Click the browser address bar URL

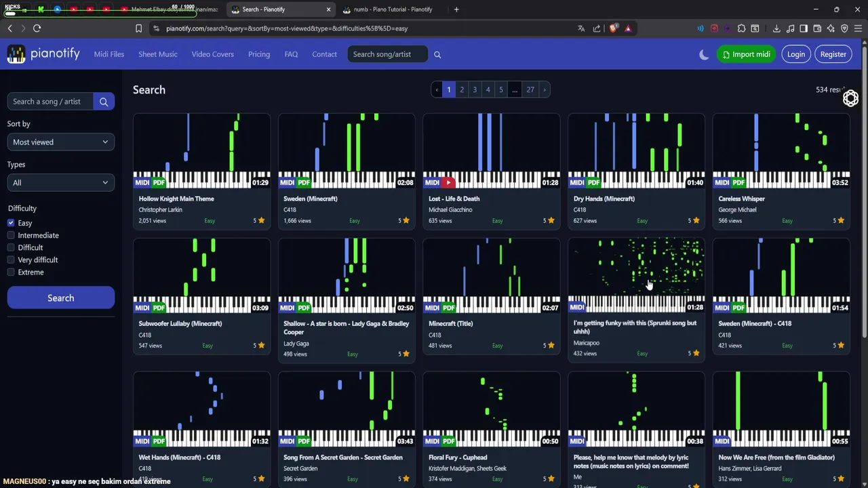[x=287, y=28]
